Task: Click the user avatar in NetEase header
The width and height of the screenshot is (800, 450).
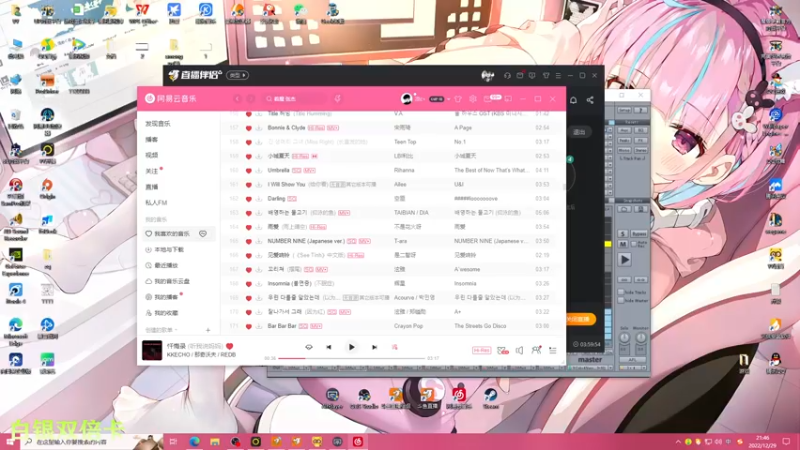Action: pyautogui.click(x=406, y=99)
